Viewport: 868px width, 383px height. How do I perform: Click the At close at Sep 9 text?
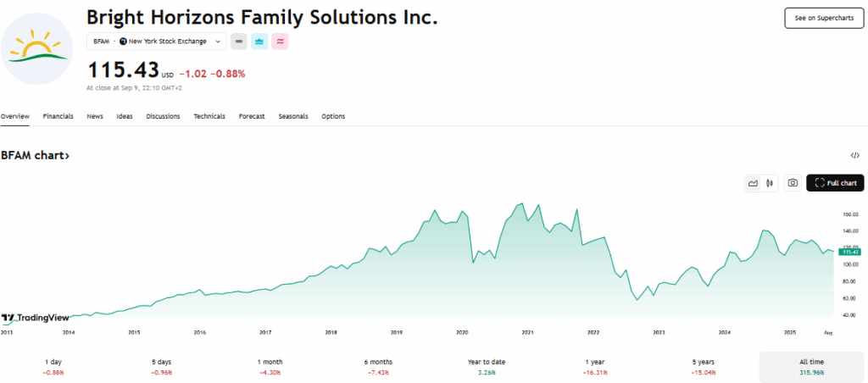pyautogui.click(x=135, y=87)
